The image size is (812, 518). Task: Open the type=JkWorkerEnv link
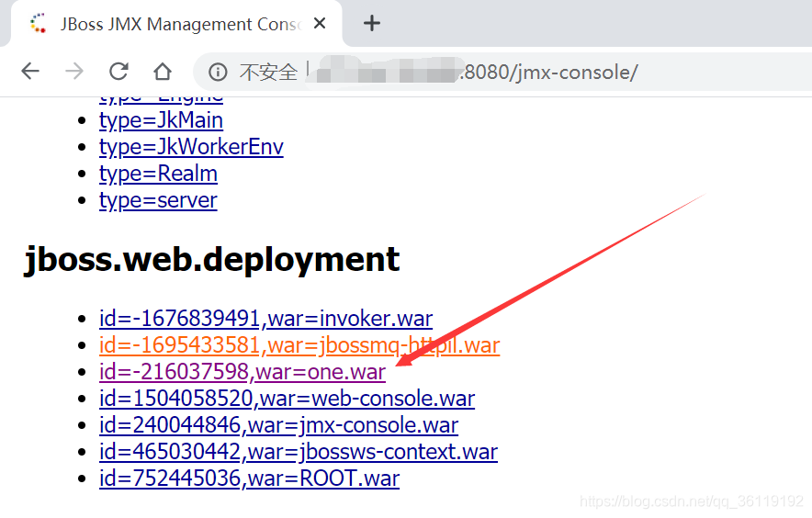pyautogui.click(x=191, y=147)
